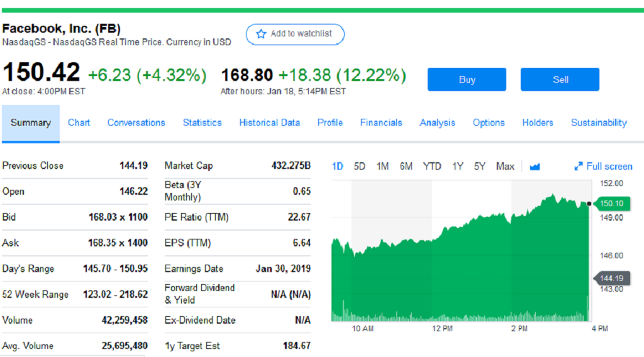Image resolution: width=644 pixels, height=357 pixels.
Task: Click the Open value 146.22
Action: [133, 191]
